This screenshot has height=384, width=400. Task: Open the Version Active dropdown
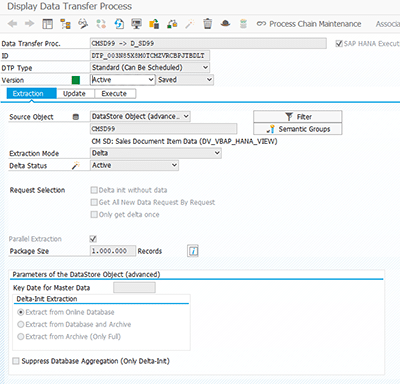click(x=123, y=80)
